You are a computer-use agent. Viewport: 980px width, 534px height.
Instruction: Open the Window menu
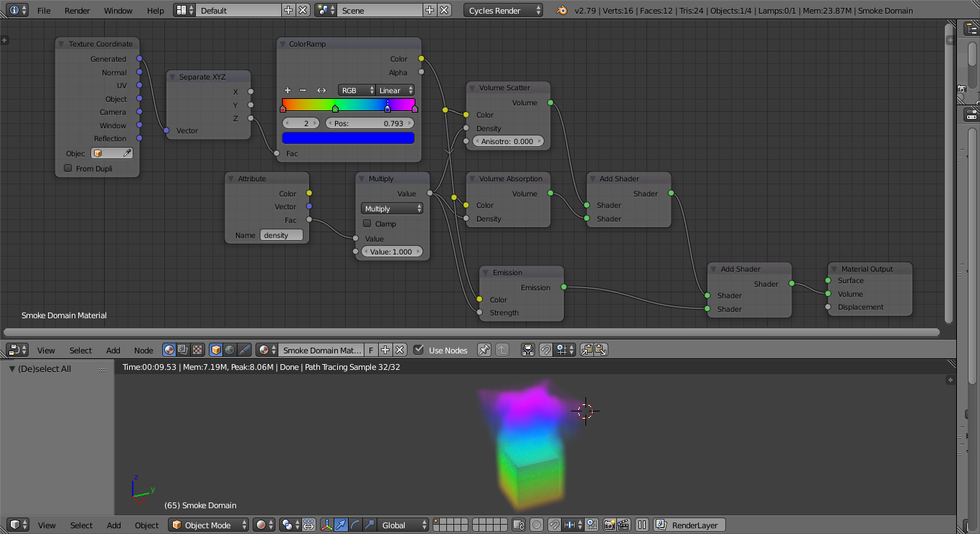(x=118, y=11)
